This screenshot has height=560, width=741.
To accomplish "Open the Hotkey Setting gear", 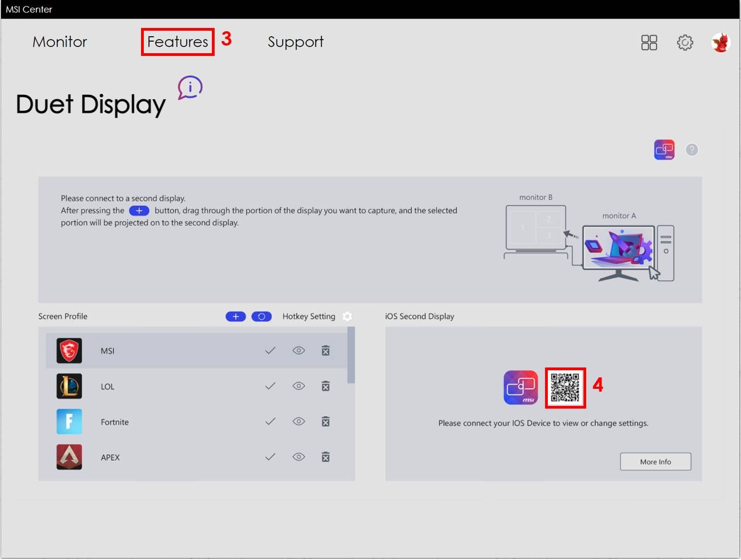I will pos(347,316).
